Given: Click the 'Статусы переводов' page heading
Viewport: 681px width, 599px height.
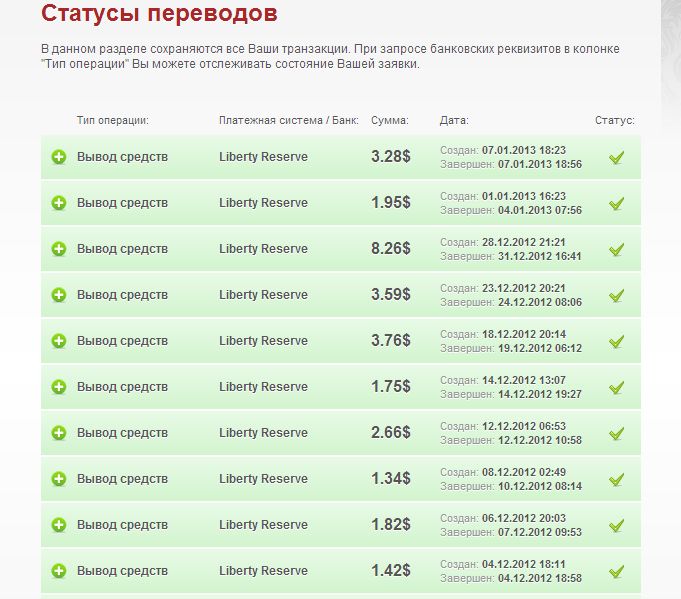Looking at the screenshot, I should coord(159,13).
